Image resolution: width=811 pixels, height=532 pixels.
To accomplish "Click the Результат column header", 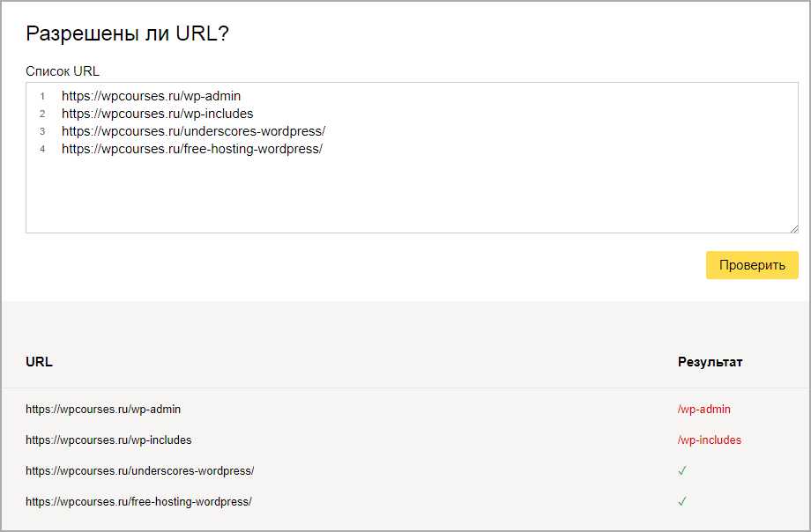I will (x=710, y=362).
